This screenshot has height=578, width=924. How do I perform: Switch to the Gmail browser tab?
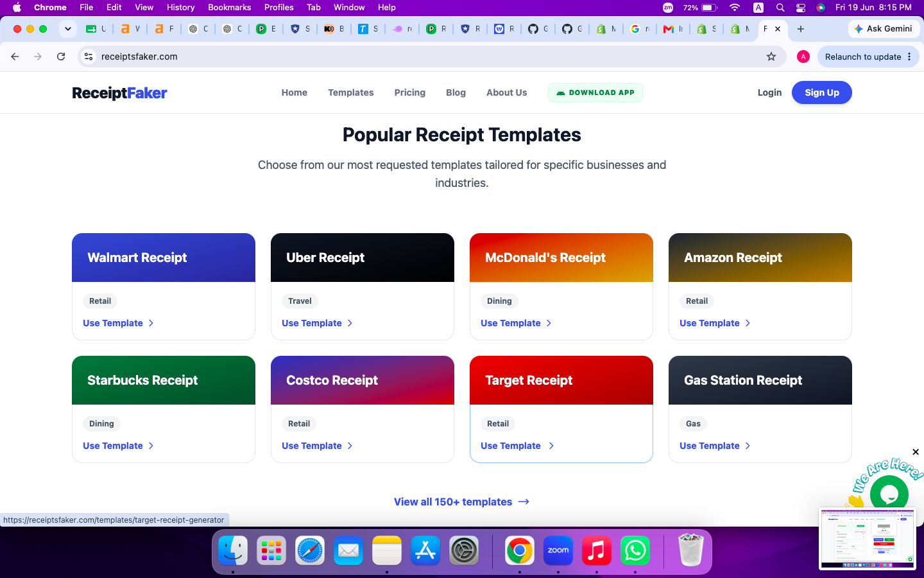[672, 29]
